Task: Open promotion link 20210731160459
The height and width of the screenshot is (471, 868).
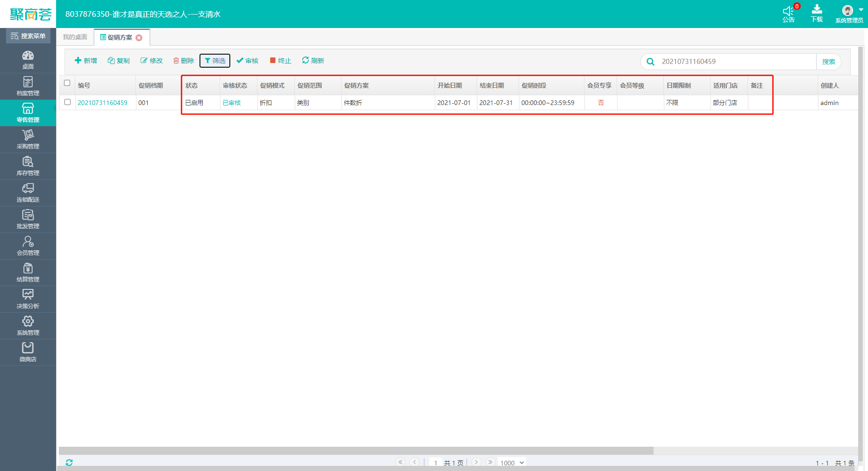Action: coord(102,103)
